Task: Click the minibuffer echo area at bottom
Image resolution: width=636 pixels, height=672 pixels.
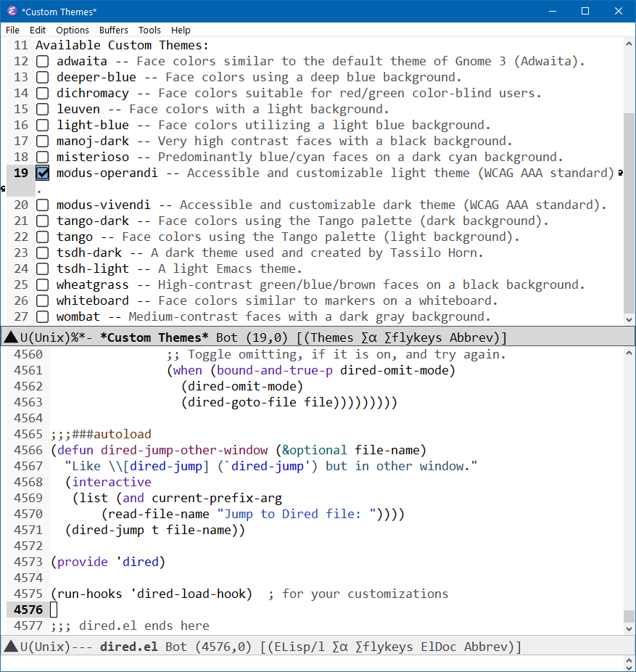Action: [312, 663]
